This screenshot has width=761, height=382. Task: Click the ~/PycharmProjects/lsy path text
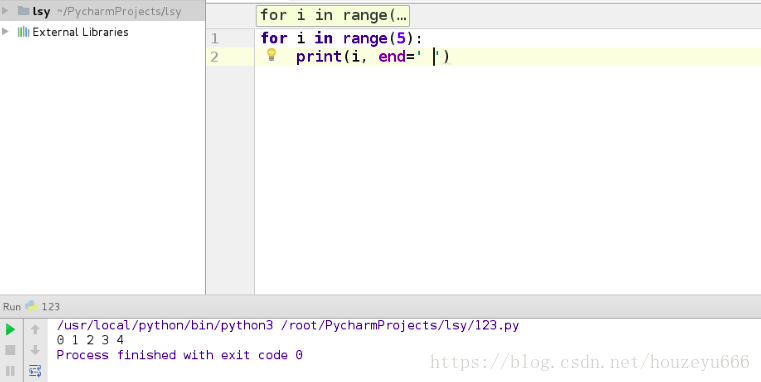pos(119,11)
